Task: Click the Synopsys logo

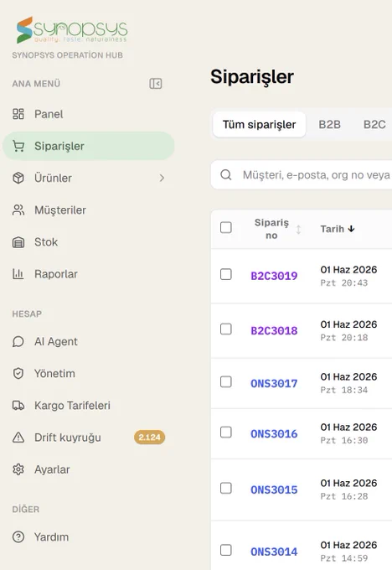Action: click(x=71, y=29)
